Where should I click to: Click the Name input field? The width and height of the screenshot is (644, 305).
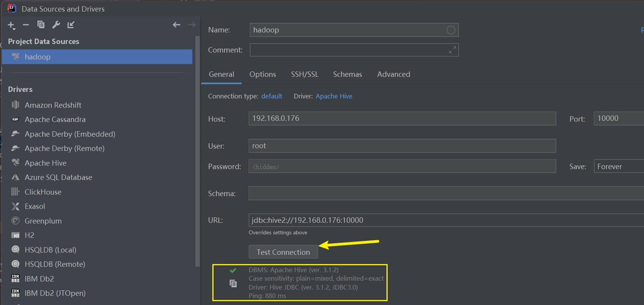point(354,30)
